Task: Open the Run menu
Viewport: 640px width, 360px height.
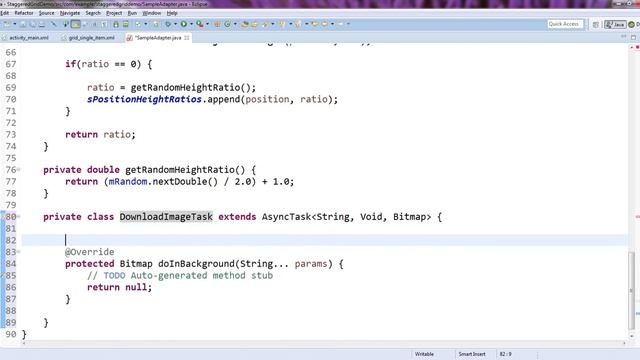Action: click(x=132, y=13)
